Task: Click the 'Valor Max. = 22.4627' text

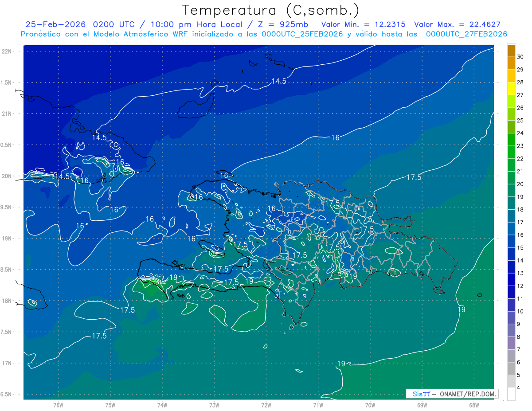Action: click(x=457, y=24)
